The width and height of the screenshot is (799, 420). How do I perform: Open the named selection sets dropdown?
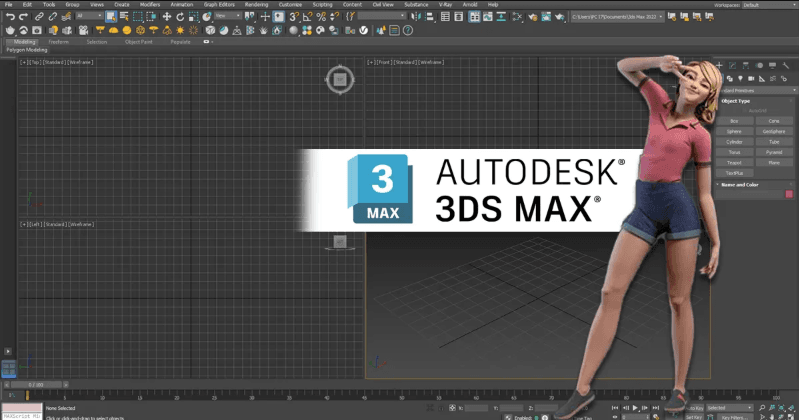click(382, 16)
